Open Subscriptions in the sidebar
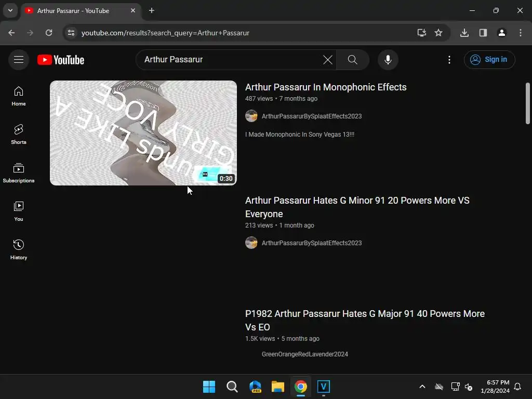 19,173
